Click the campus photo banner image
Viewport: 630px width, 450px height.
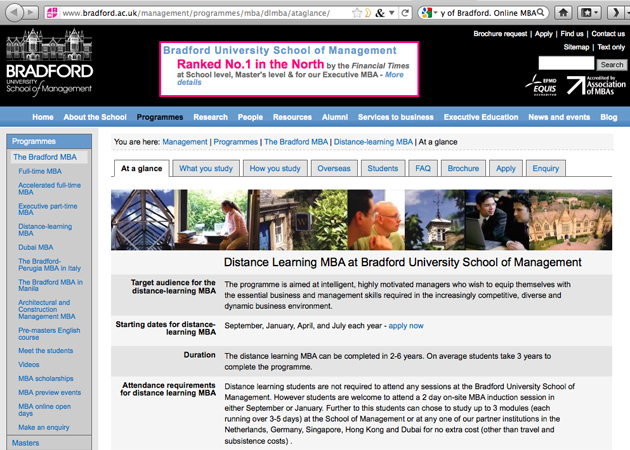[361, 220]
